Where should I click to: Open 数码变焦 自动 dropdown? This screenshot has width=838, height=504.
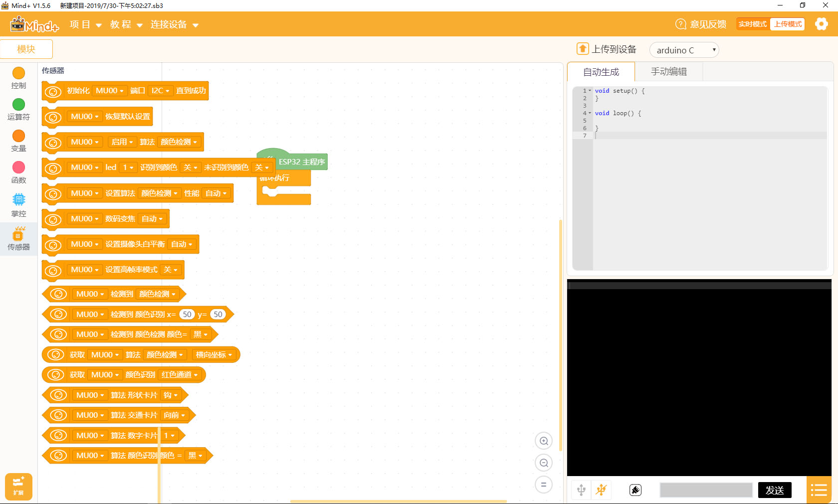pyautogui.click(x=152, y=219)
